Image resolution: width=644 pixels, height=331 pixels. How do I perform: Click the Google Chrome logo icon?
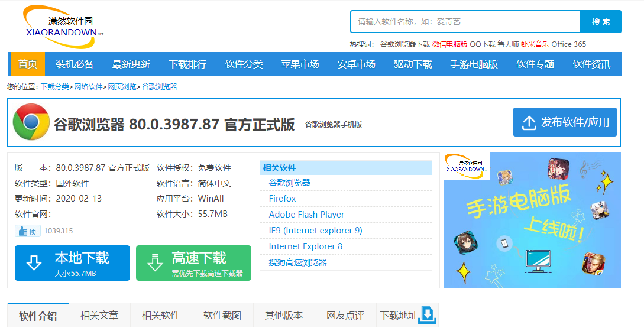31,122
